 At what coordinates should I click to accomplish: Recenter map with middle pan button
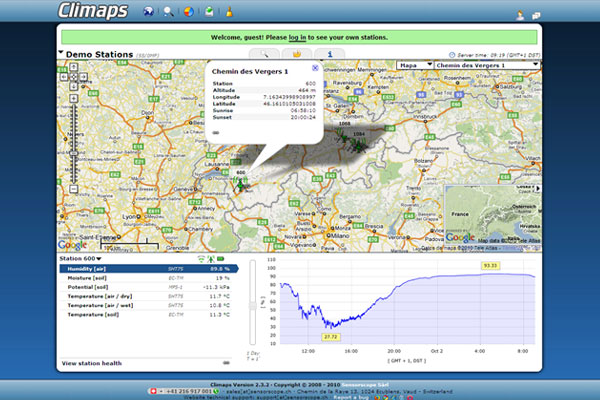(73, 77)
